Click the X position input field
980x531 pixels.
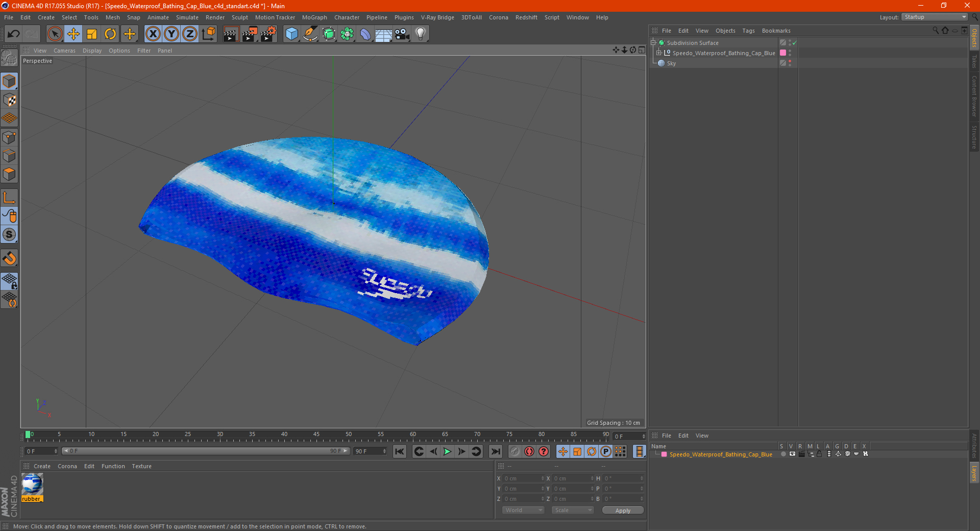tap(524, 478)
